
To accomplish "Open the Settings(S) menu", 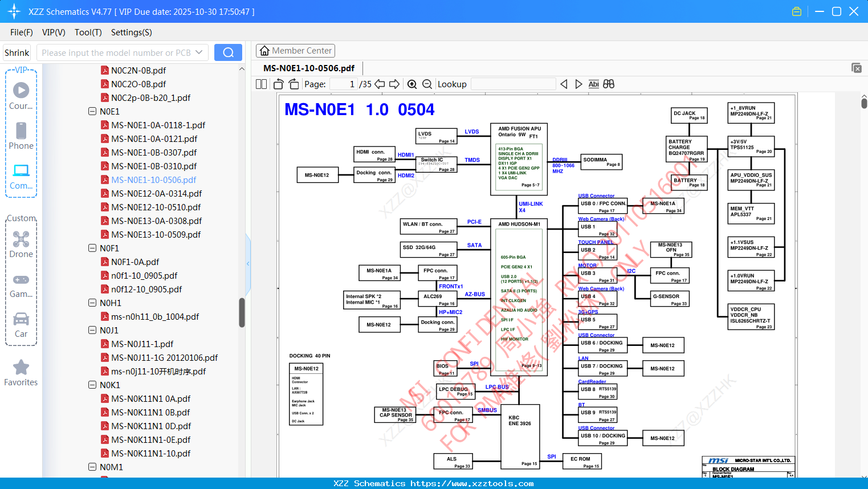I will click(132, 32).
